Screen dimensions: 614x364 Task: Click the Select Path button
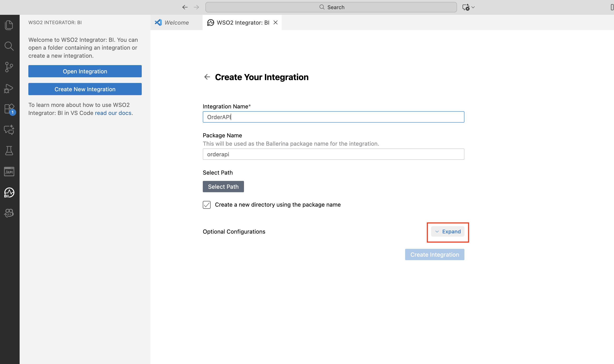point(223,186)
